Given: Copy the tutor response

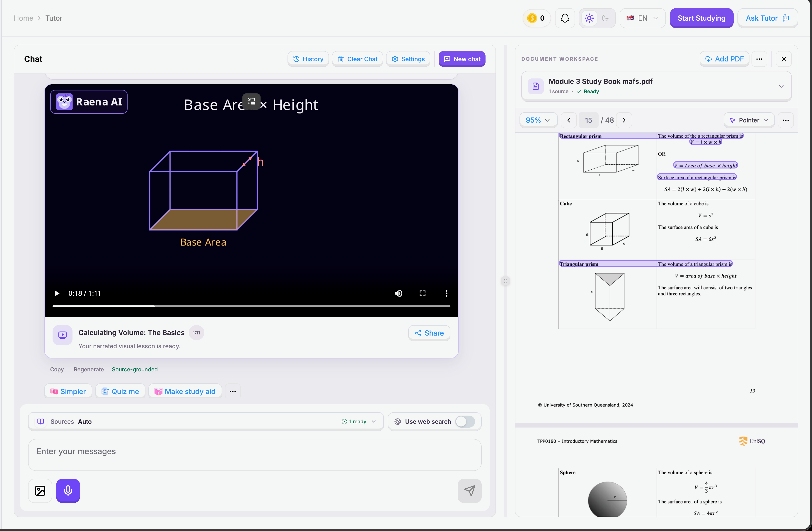Looking at the screenshot, I should [x=57, y=370].
